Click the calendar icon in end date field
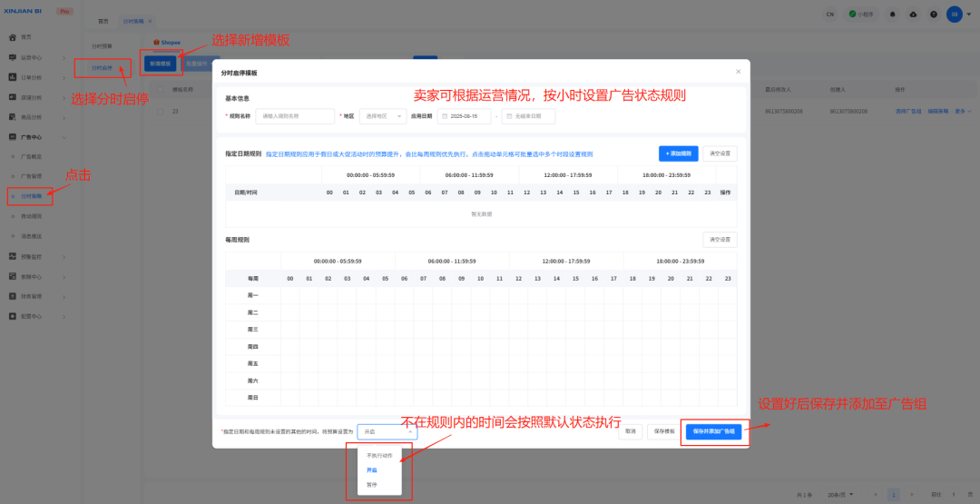980x504 pixels. (510, 116)
